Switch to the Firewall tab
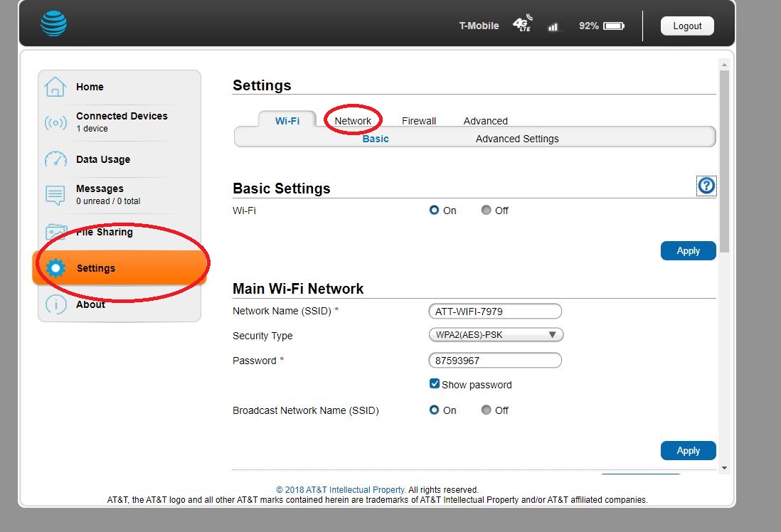781x532 pixels. 419,120
